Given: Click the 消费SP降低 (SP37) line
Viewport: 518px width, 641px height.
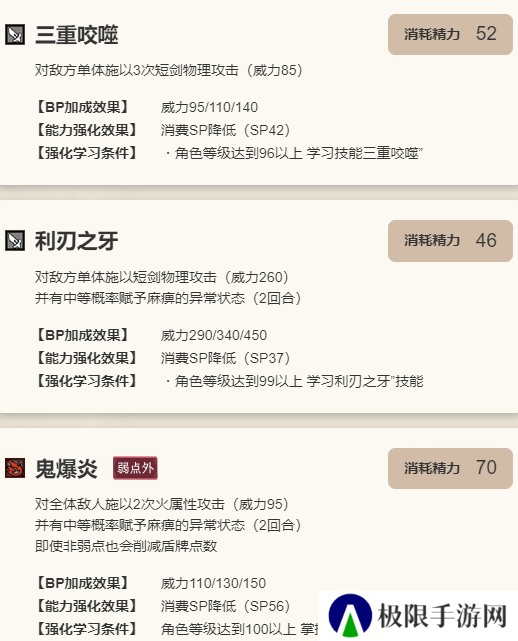Looking at the screenshot, I should coord(225,359).
